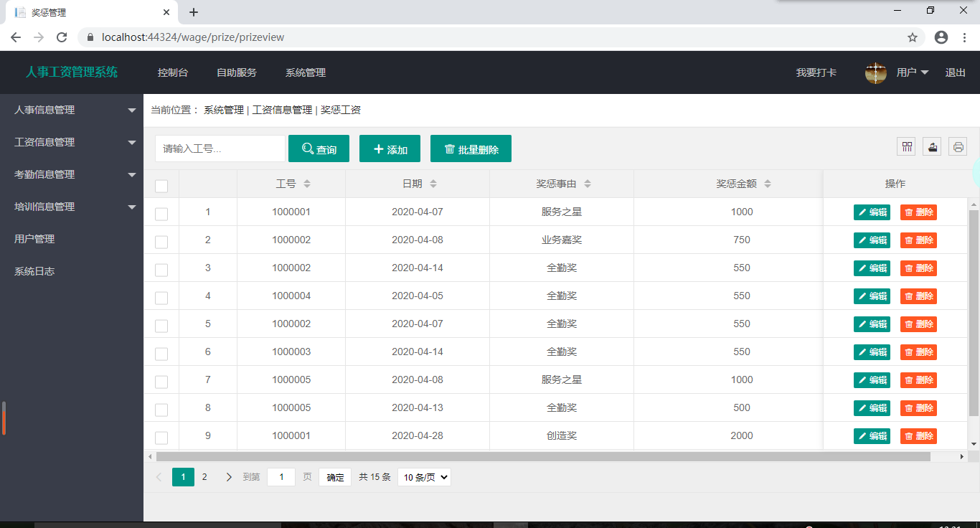Open 控制台 in top navigation
The height and width of the screenshot is (528, 980).
click(x=173, y=72)
